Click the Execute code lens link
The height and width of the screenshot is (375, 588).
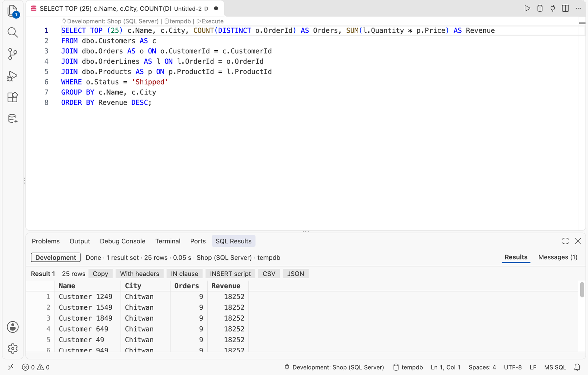click(210, 21)
